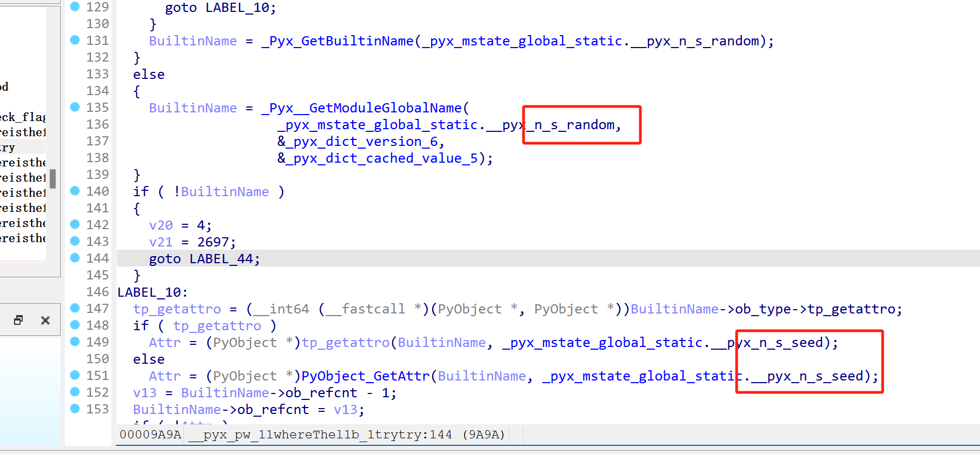980x454 pixels.
Task: Click the blue dot at line 153
Action: pos(75,409)
